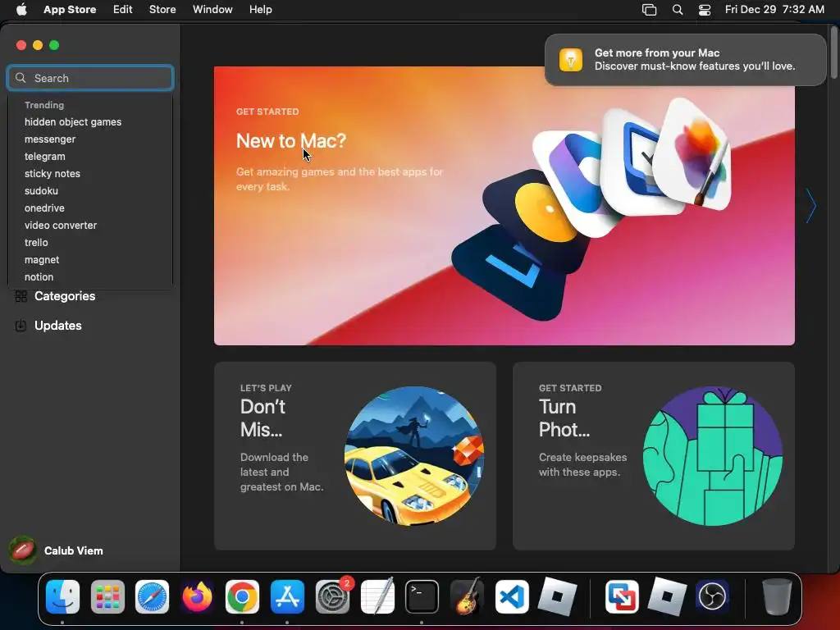Open Roblox icon next to OBS
Screen dimensions: 840x630
click(x=667, y=596)
